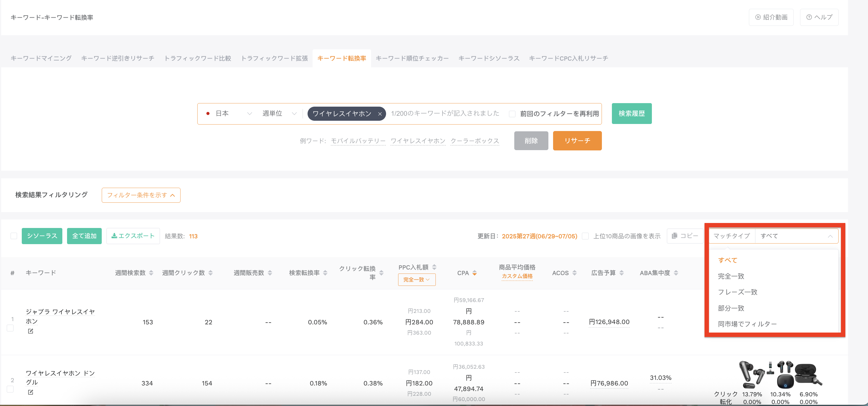Click the コピー button
The image size is (868, 406).
tap(685, 236)
